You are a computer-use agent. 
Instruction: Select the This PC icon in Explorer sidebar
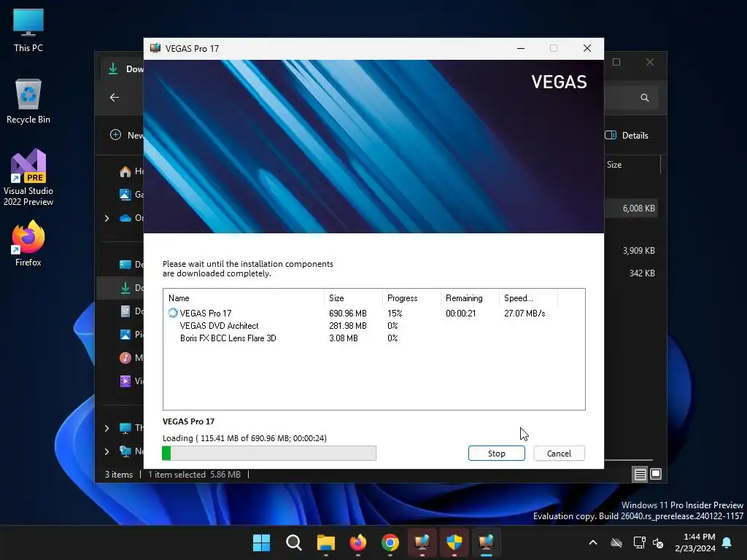click(x=125, y=428)
